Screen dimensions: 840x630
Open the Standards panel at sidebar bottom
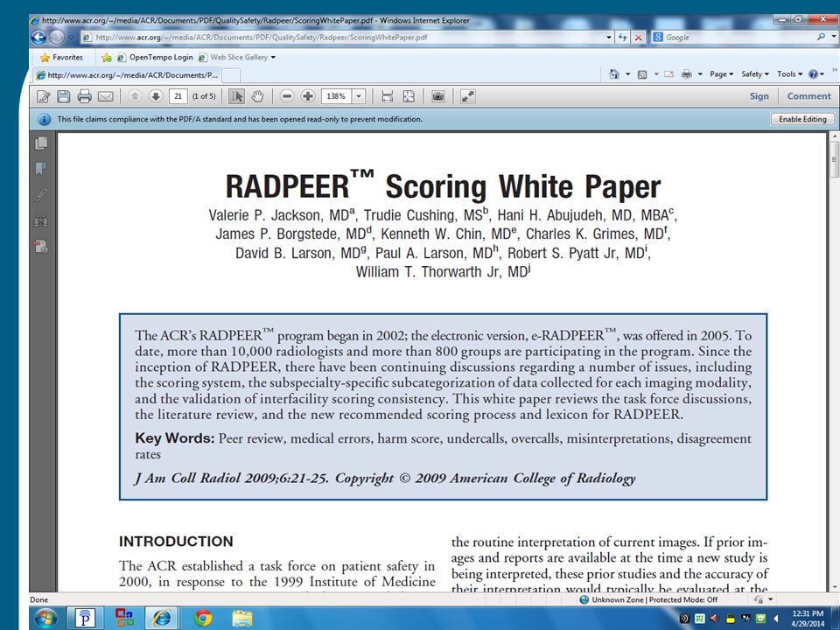coord(41,247)
